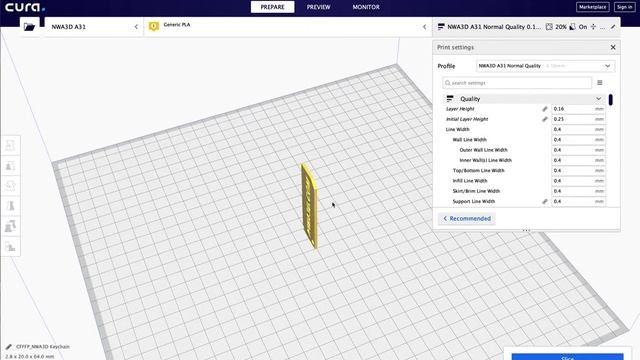640x360 pixels.
Task: Switch back to Recommended settings
Action: 467,218
